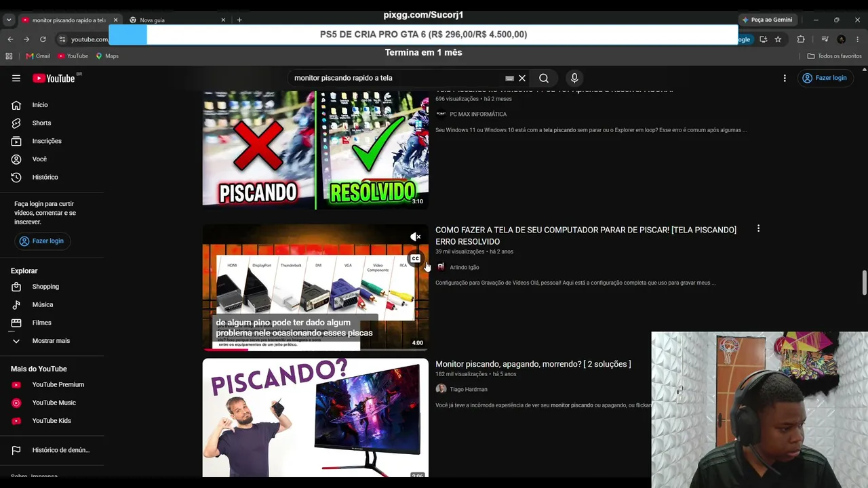Open the virtual keyboard in search box
The image size is (868, 488).
tap(510, 78)
